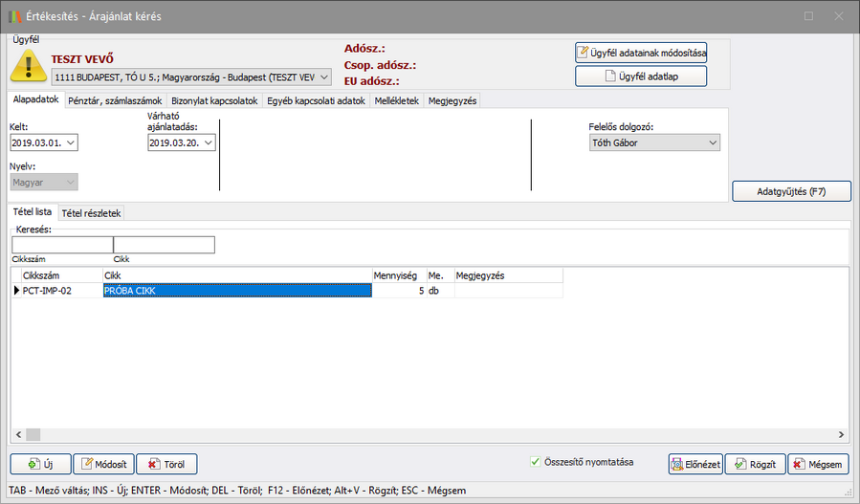Click the Új button's green plus icon
860x504 pixels.
click(x=33, y=465)
